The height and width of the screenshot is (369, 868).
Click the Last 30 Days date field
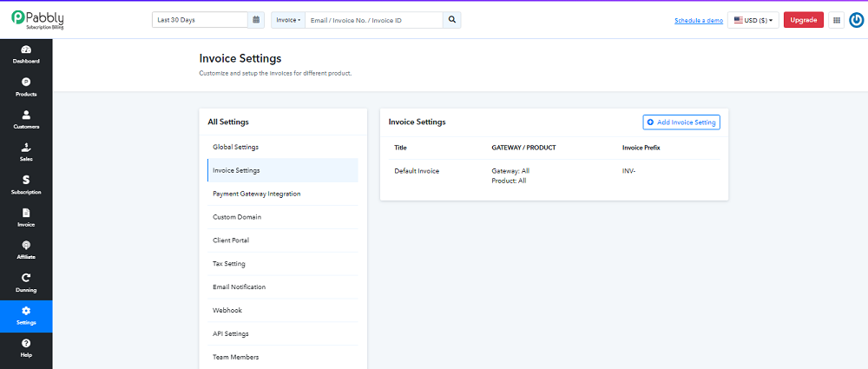coord(200,20)
